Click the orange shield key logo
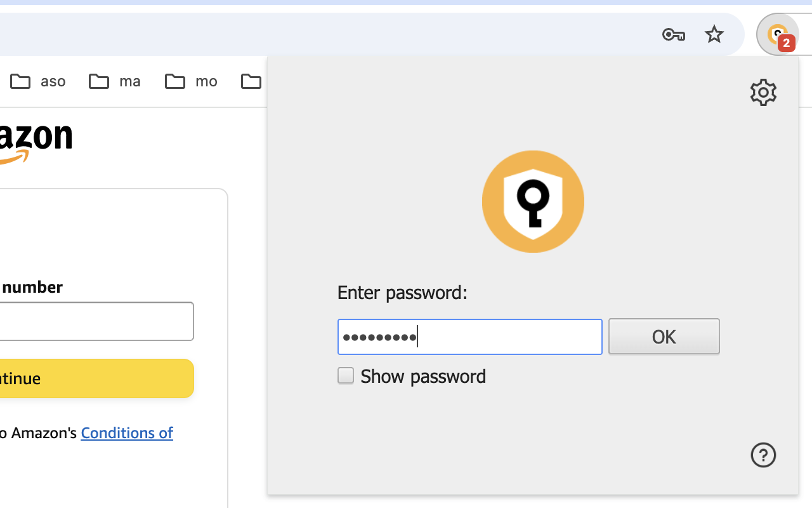The width and height of the screenshot is (812, 508). point(533,201)
